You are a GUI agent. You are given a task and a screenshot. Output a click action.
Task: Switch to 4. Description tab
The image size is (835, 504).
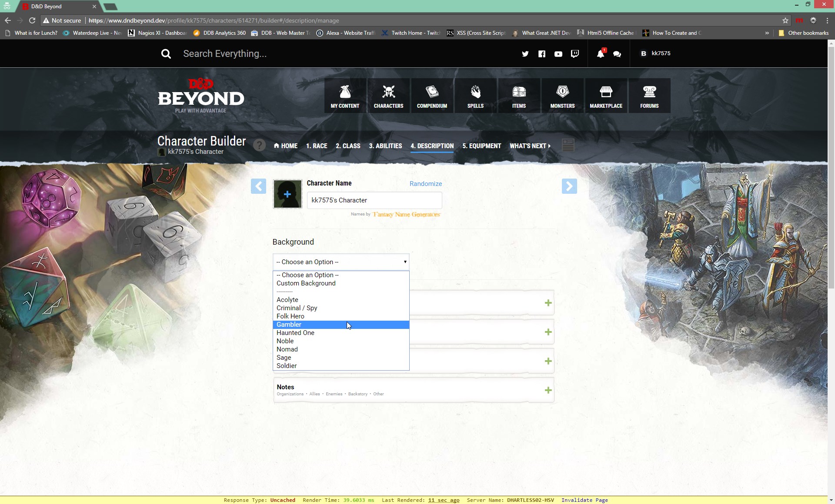[x=432, y=146]
